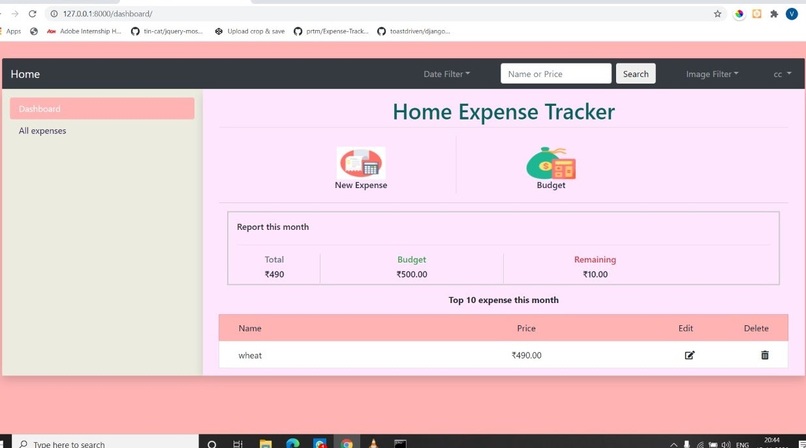The height and width of the screenshot is (448, 806).
Task: Click the Report this month label
Action: point(273,227)
